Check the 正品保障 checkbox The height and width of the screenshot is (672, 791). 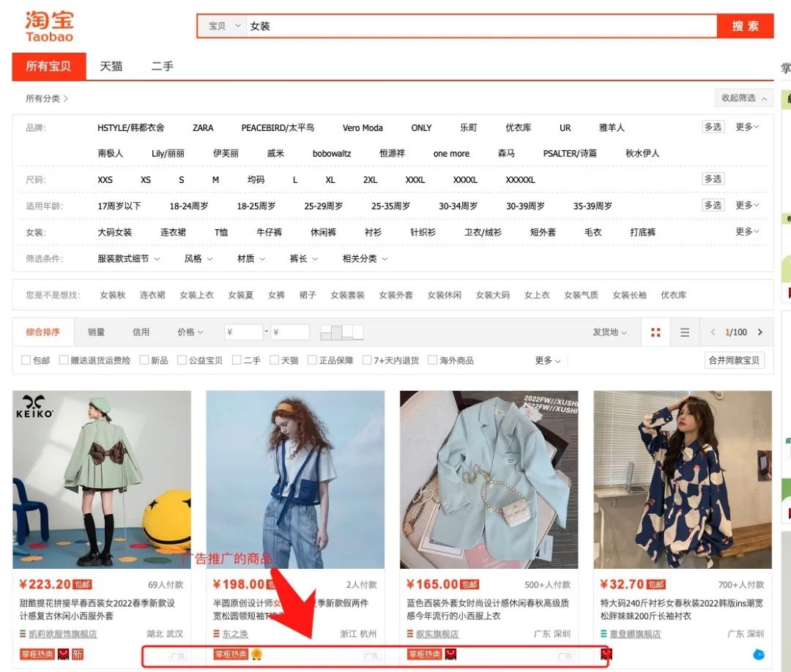coord(312,360)
